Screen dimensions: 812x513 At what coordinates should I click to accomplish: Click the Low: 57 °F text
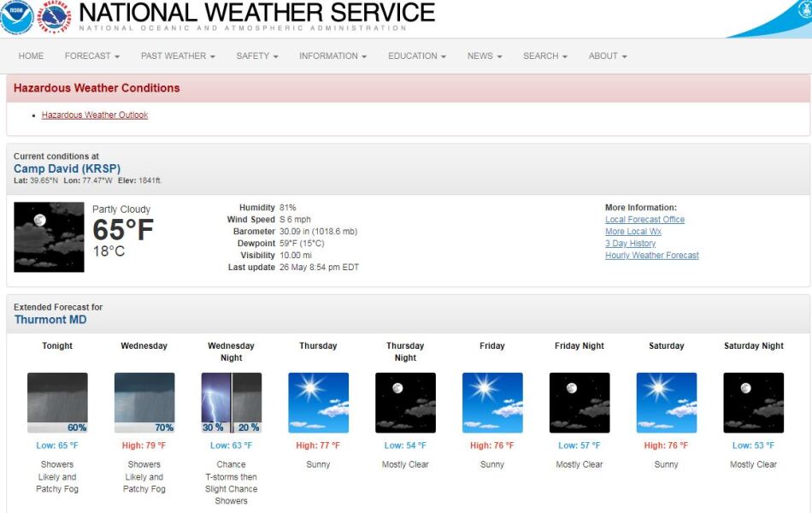[580, 445]
